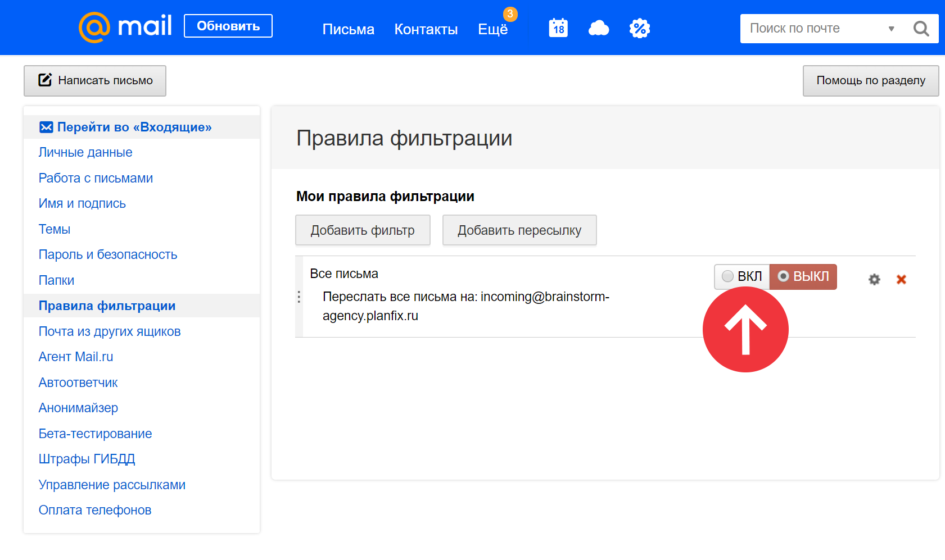Select Правила фильтрации in sidebar
This screenshot has width=945, height=560.
click(x=107, y=306)
